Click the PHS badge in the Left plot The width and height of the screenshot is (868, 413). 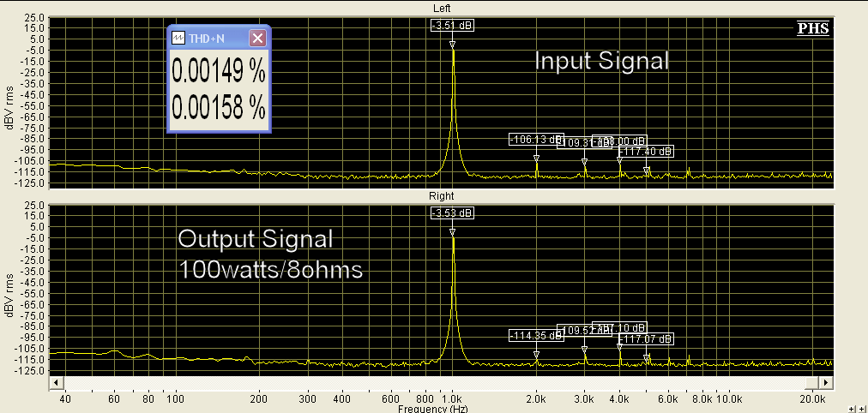click(813, 29)
